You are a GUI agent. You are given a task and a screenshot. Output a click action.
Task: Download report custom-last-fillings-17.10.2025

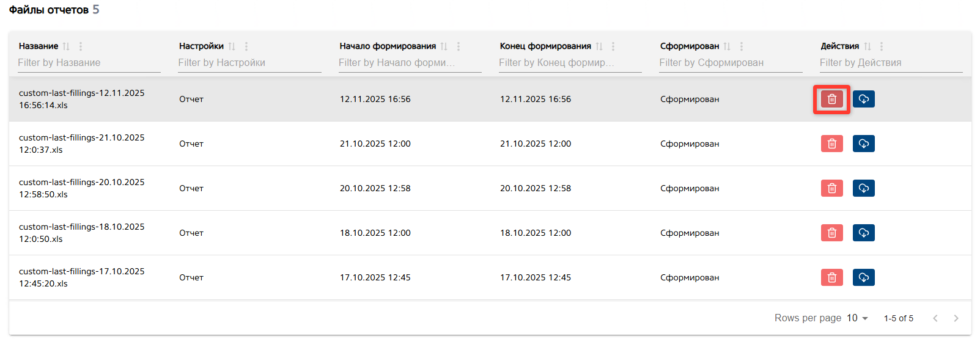coord(863,277)
